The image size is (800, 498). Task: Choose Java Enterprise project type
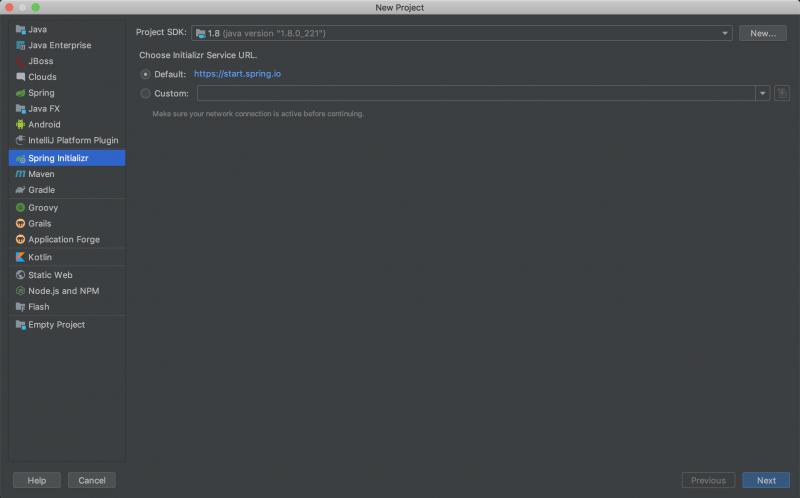(67, 45)
